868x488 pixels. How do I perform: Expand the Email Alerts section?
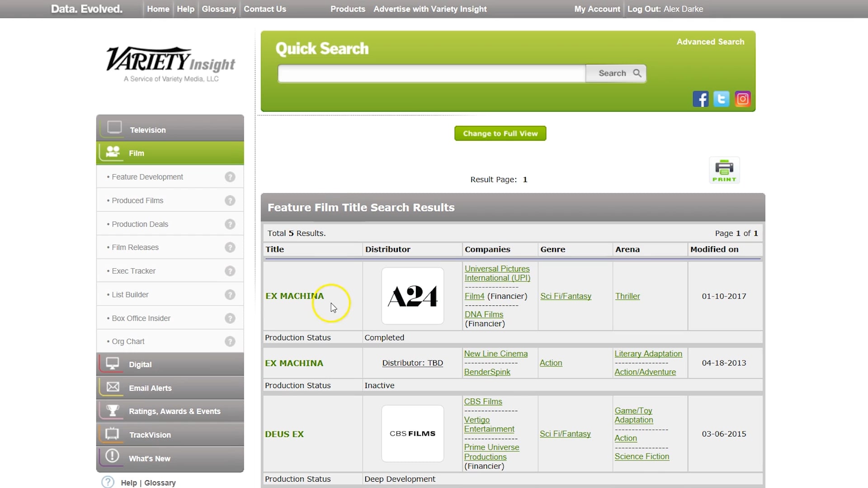[170, 388]
